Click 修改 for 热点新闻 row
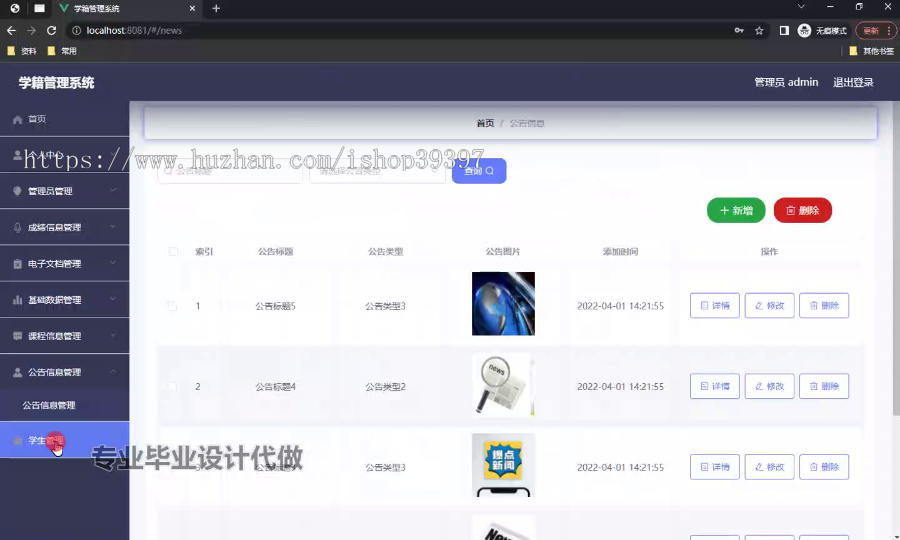Screen dimensions: 900x540 click(769, 467)
